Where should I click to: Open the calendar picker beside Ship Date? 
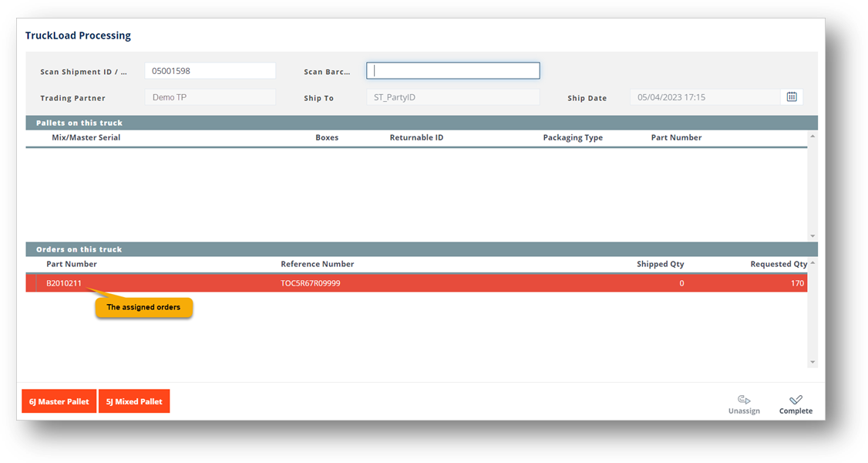[x=792, y=96]
